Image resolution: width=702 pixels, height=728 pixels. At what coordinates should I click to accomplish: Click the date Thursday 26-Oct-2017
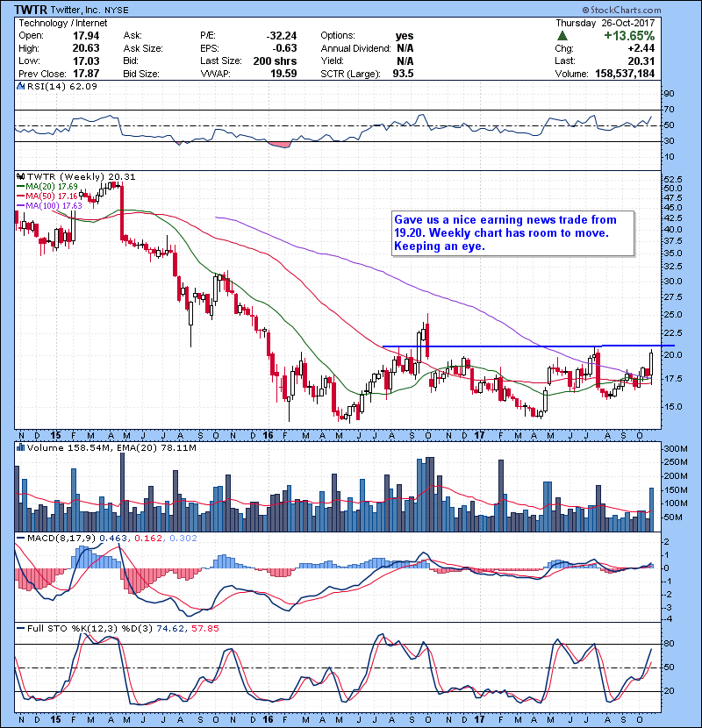(x=605, y=23)
